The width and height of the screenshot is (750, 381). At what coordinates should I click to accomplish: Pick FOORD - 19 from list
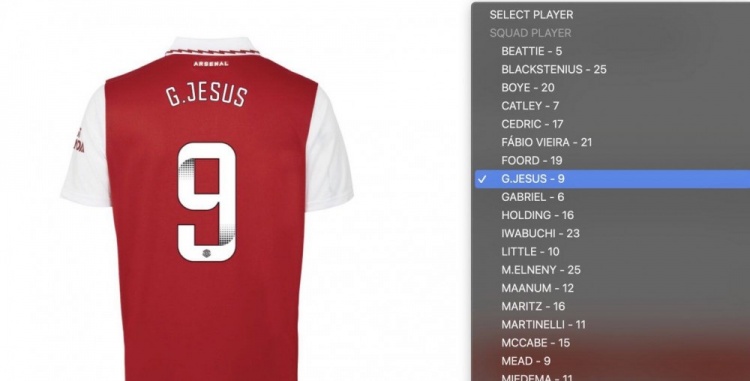[x=612, y=160]
